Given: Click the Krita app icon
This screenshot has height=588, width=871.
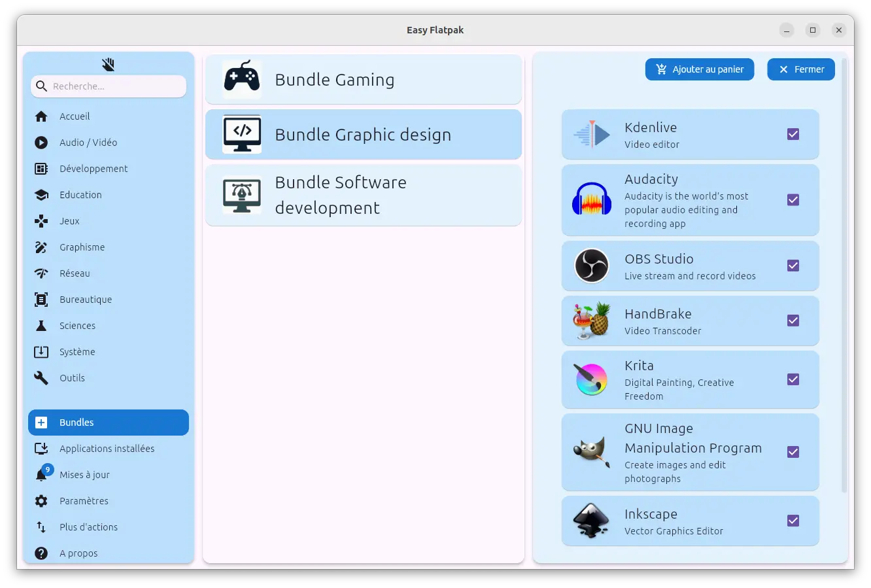Looking at the screenshot, I should [592, 379].
